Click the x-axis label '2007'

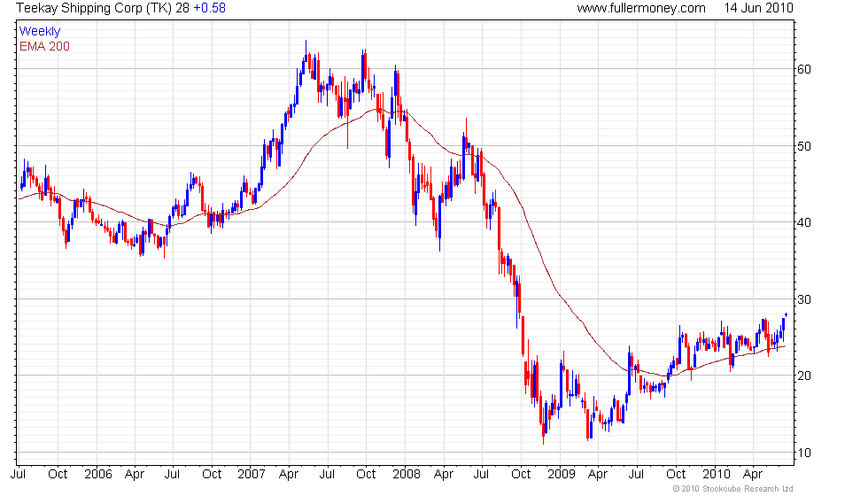coord(252,475)
